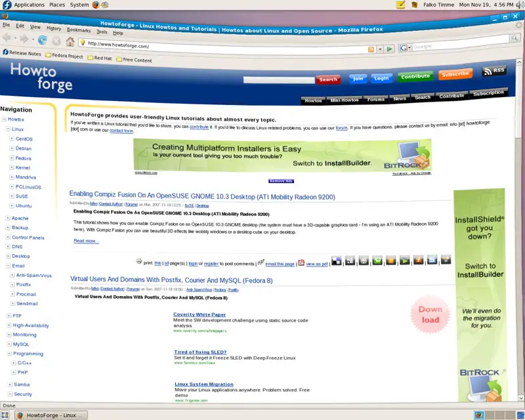Open the Free Content bookmark folder
This screenshot has height=420, width=525.
[134, 60]
